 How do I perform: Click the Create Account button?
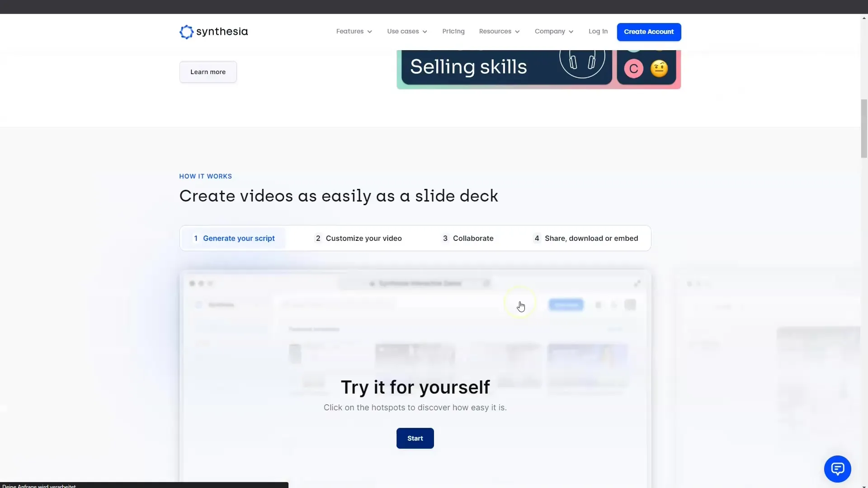tap(649, 32)
